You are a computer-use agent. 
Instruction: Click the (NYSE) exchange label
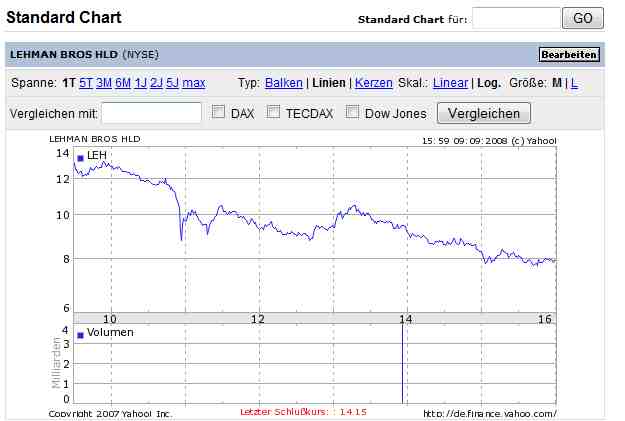pyautogui.click(x=140, y=55)
